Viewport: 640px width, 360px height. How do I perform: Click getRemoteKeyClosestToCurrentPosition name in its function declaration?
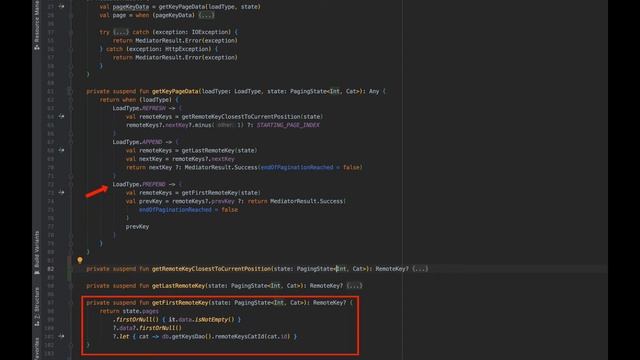(x=211, y=269)
